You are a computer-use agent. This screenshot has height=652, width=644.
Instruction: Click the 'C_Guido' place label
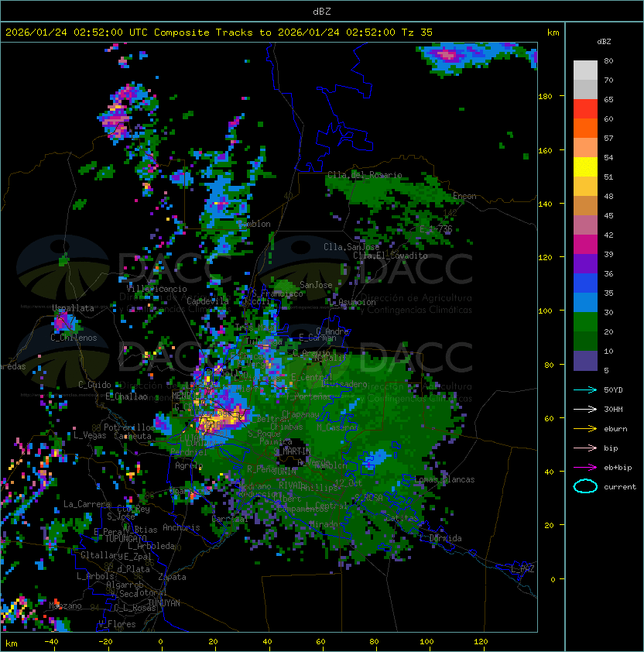tap(94, 385)
